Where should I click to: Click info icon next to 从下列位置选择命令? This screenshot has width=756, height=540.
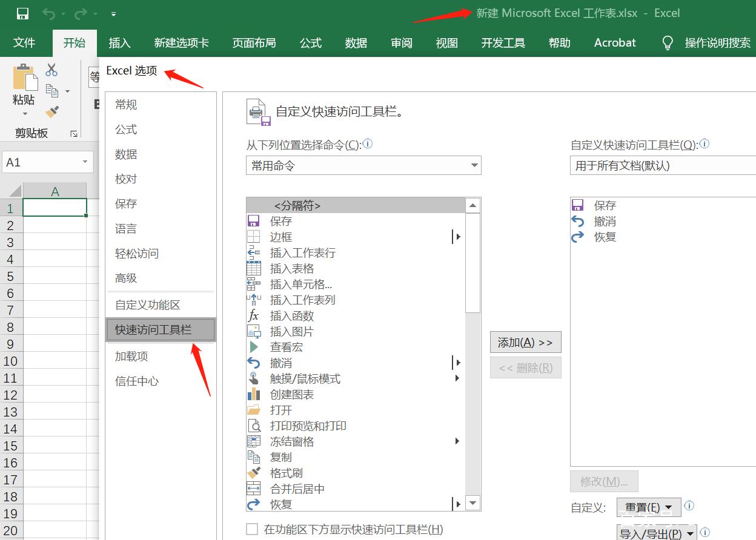point(368,144)
